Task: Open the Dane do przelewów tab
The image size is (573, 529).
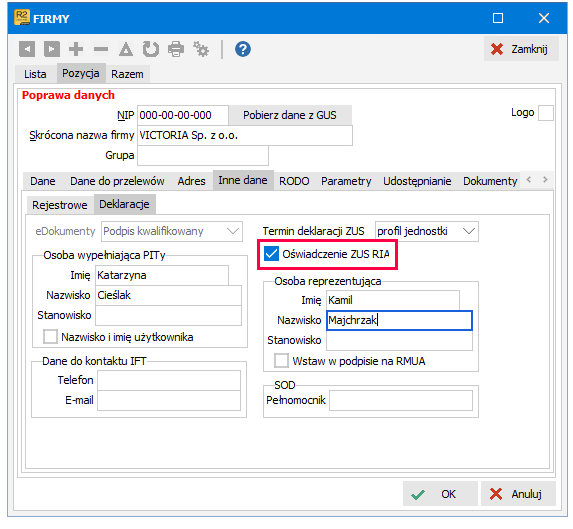Action: pyautogui.click(x=117, y=181)
